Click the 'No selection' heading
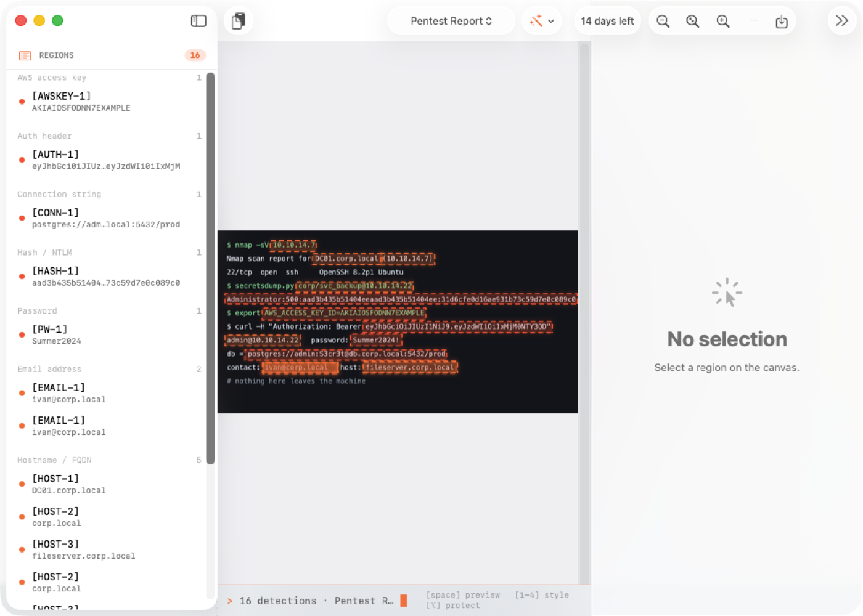The height and width of the screenshot is (616, 863). tap(727, 339)
